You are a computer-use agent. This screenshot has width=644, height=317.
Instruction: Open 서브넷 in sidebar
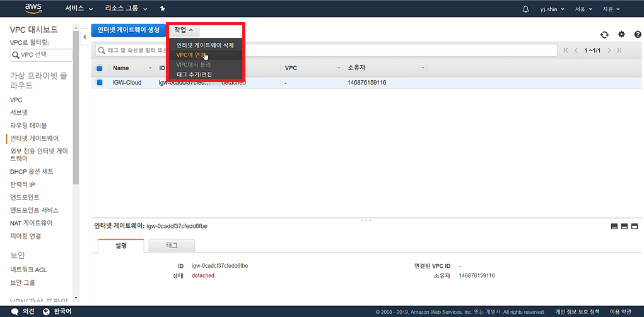[19, 112]
